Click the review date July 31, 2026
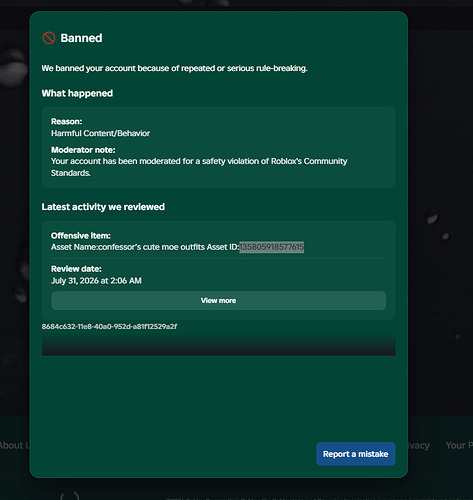This screenshot has height=500, width=473. (x=96, y=281)
